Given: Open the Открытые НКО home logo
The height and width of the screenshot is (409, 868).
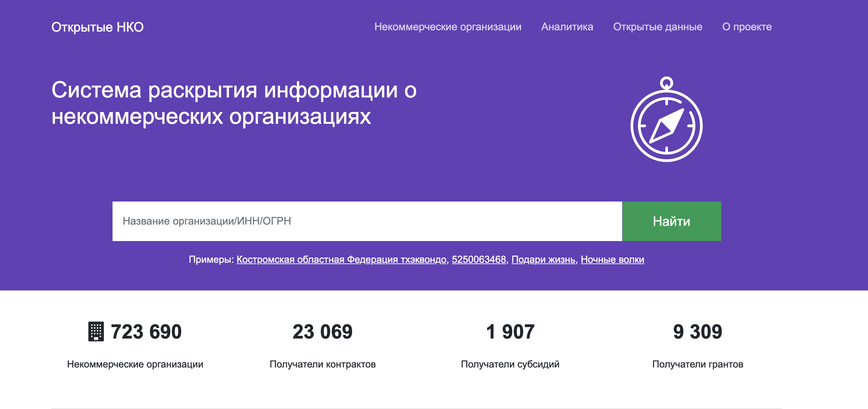Looking at the screenshot, I should [x=97, y=27].
